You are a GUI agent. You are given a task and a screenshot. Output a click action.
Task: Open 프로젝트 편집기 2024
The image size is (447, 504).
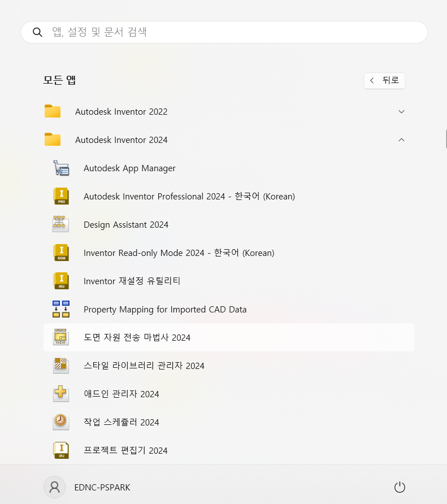click(x=229, y=451)
